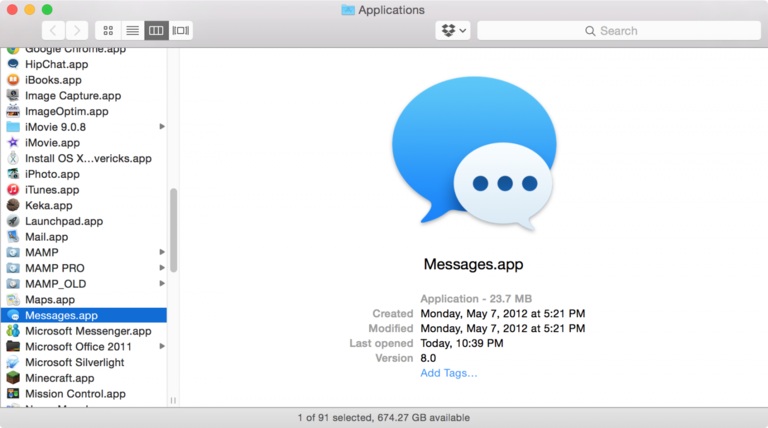Select Mission Control.app file name
768x428 pixels.
[75, 393]
